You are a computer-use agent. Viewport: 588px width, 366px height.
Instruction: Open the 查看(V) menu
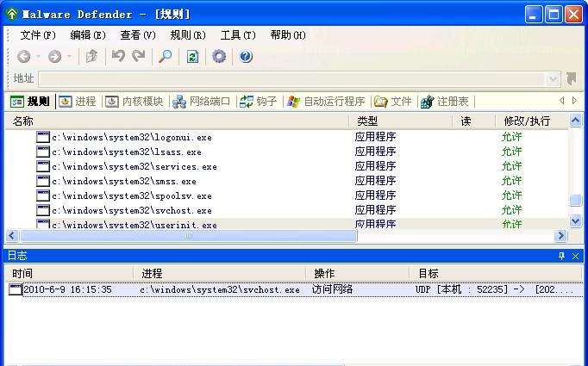point(138,35)
